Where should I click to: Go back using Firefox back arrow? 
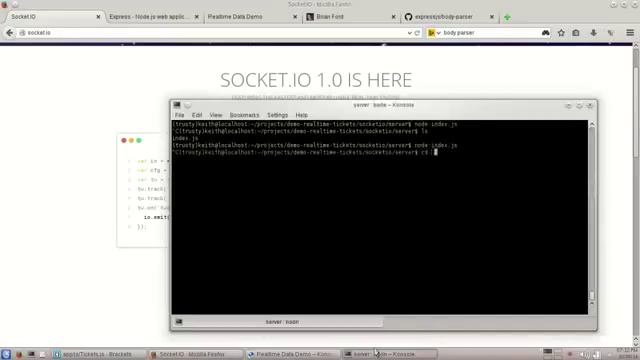(x=9, y=33)
